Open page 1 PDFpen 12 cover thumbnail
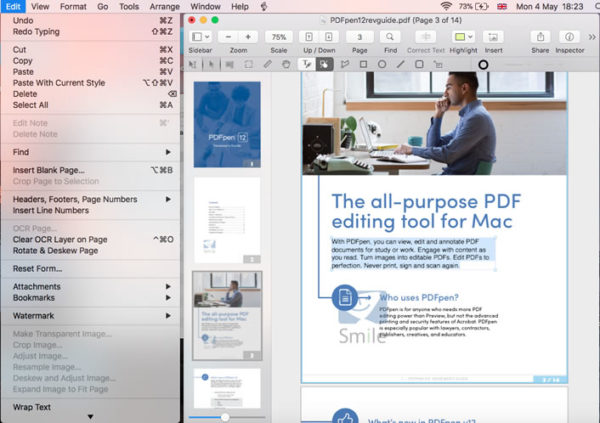Viewport: 600px width, 423px height. click(227, 124)
